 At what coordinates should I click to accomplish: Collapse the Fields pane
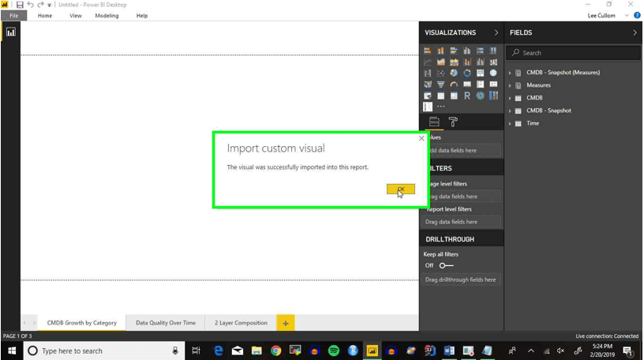[635, 32]
